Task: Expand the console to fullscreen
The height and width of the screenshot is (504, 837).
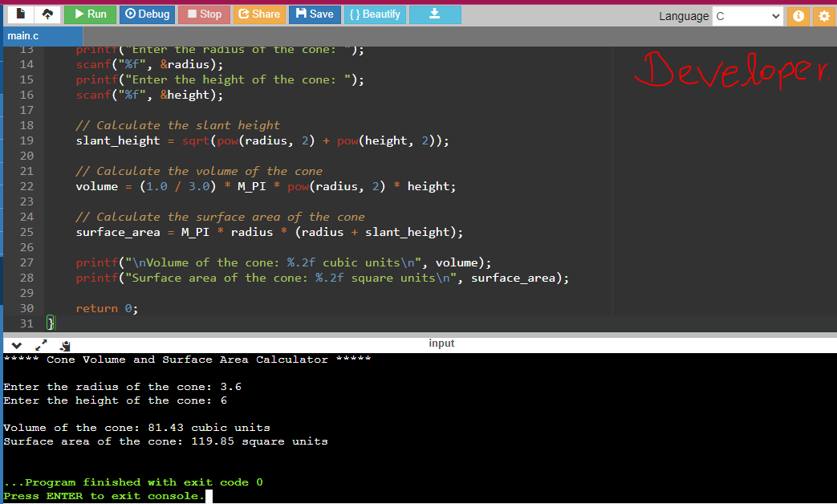Action: [x=42, y=344]
